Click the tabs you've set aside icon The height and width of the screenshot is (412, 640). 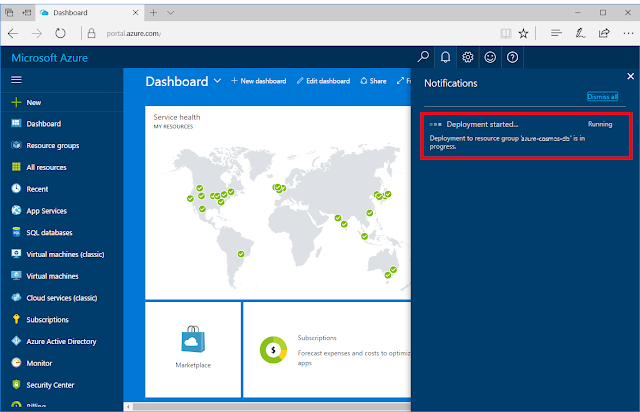(9, 13)
